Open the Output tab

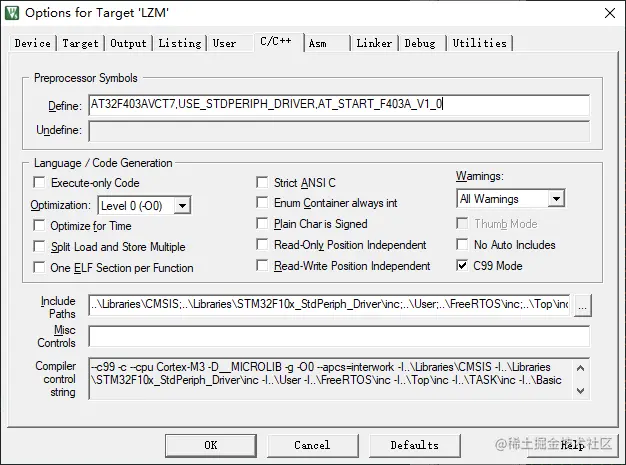point(128,43)
